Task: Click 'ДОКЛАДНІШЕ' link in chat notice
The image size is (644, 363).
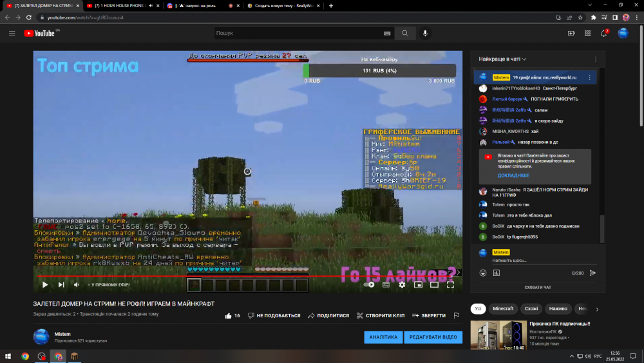Action: tap(513, 175)
